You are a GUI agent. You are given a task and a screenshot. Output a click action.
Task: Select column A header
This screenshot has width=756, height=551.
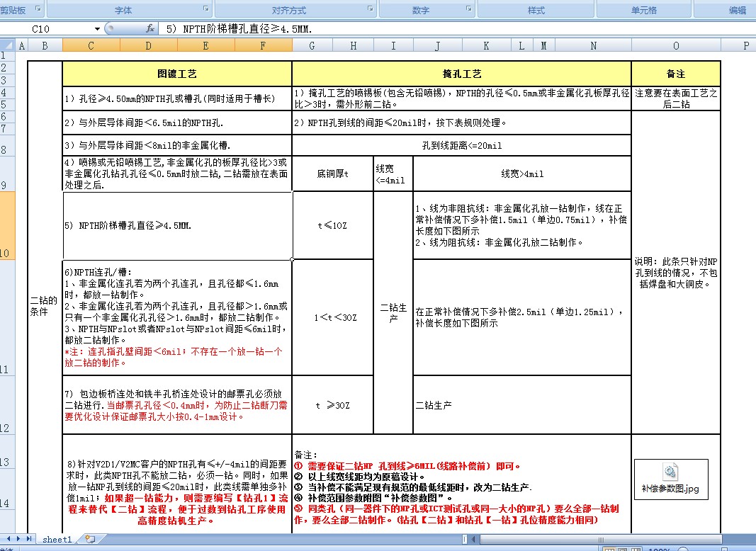(x=22, y=46)
